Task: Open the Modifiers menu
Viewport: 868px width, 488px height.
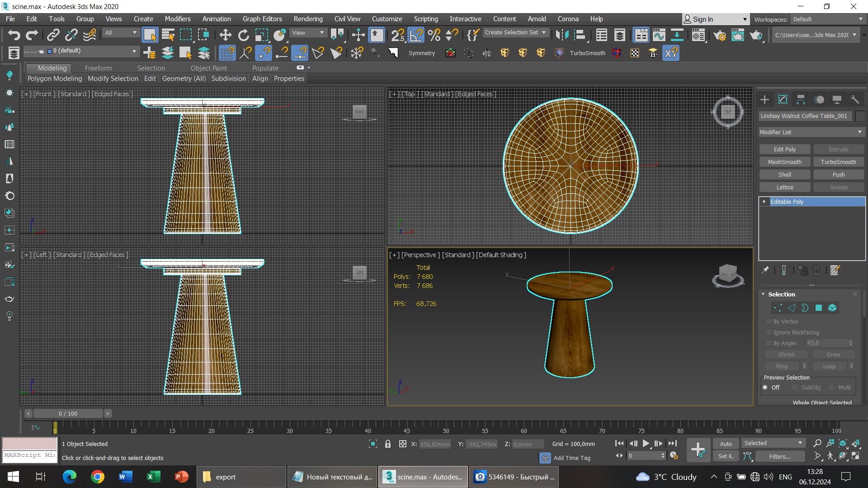Action: click(177, 19)
